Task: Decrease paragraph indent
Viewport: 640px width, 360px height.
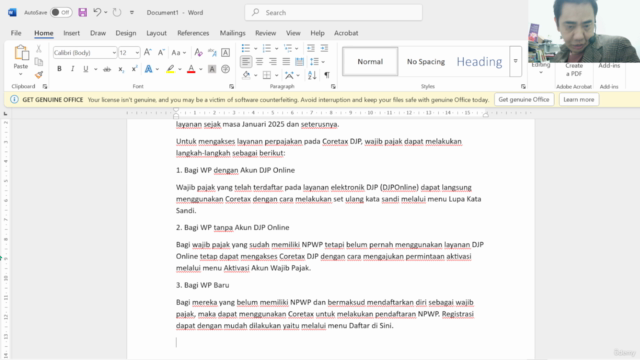Action: tap(311, 49)
